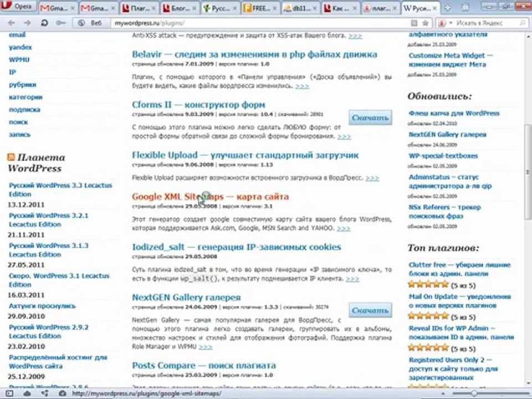Click the Yandex search engine icon
Viewport: 532px width, 399px height.
pyautogui.click(x=442, y=23)
